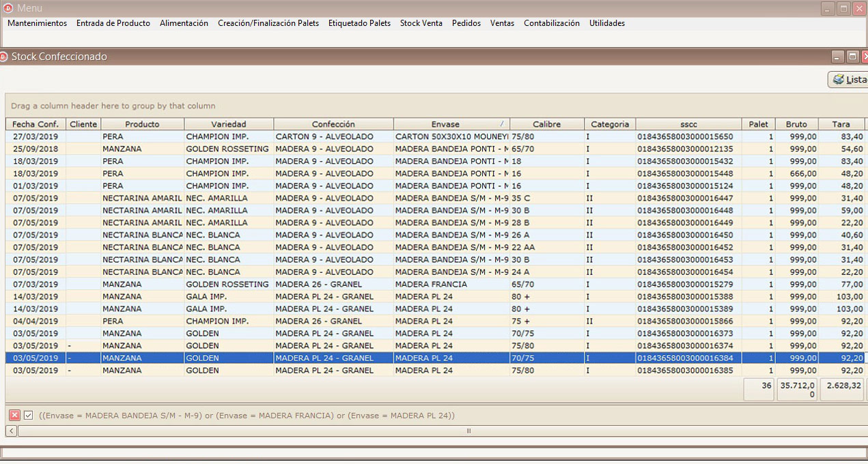This screenshot has width=868, height=464.
Task: Select the date cell 01/03/2019
Action: (36, 186)
